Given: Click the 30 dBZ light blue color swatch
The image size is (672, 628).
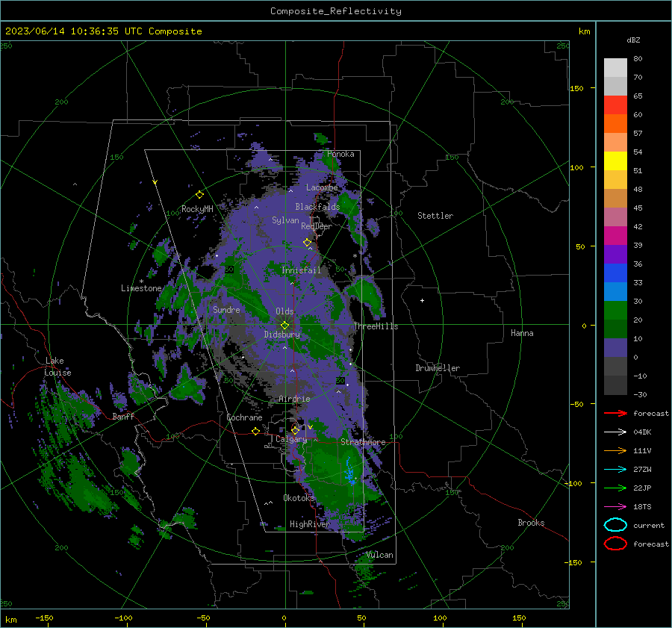Looking at the screenshot, I should click(x=615, y=291).
